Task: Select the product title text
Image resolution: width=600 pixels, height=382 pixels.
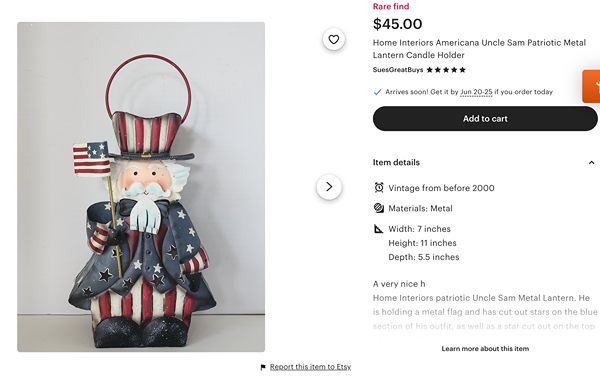Action: pyautogui.click(x=479, y=49)
